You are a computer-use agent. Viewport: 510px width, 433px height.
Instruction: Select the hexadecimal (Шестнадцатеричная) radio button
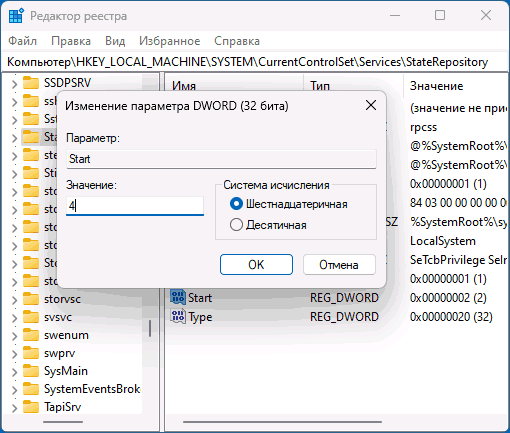(236, 204)
